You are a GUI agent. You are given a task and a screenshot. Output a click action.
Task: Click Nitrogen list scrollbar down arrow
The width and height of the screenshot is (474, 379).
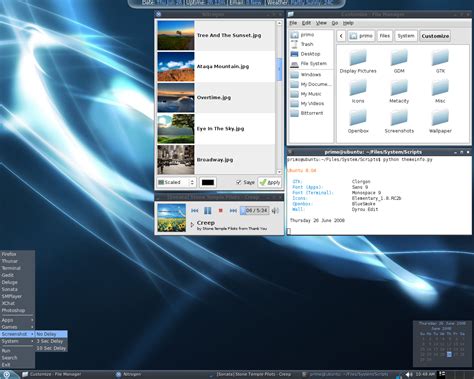[279, 172]
